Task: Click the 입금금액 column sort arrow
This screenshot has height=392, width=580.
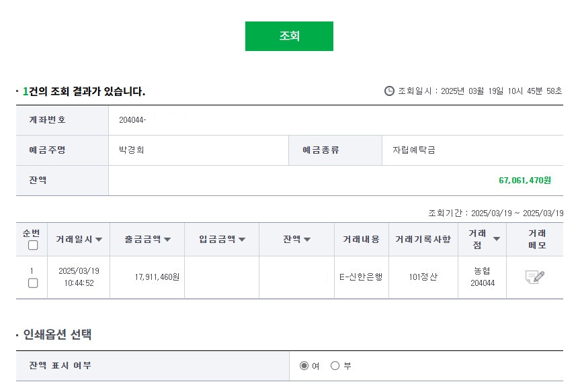Action: coord(242,240)
